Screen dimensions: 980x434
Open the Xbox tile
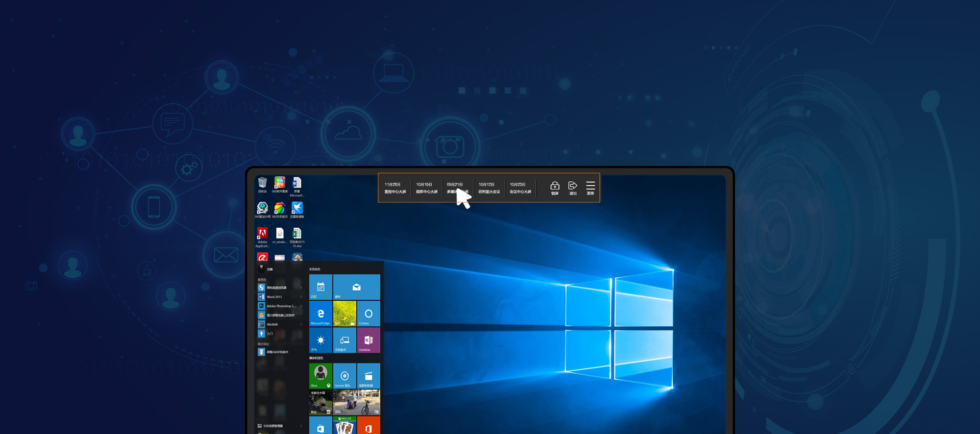click(x=321, y=376)
